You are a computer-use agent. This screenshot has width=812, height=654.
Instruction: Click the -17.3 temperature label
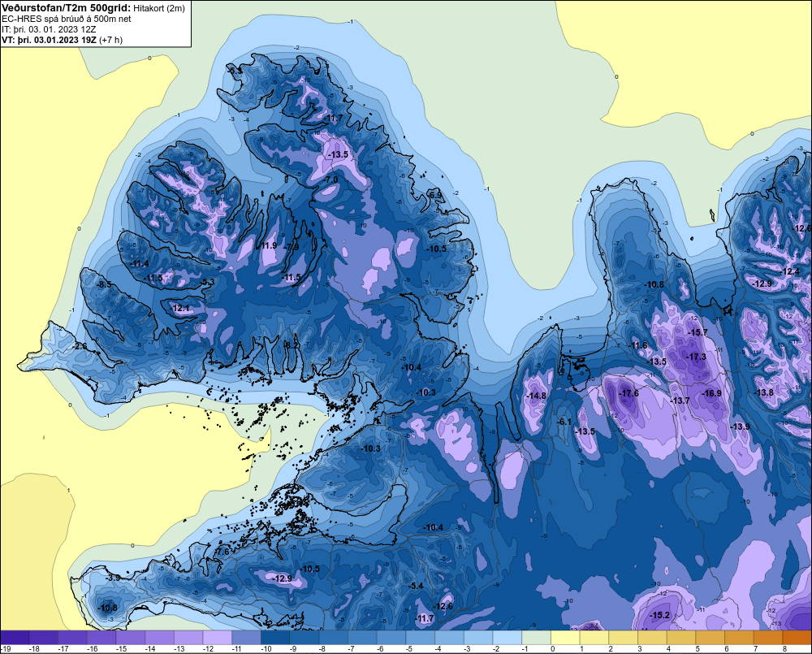[x=697, y=357]
